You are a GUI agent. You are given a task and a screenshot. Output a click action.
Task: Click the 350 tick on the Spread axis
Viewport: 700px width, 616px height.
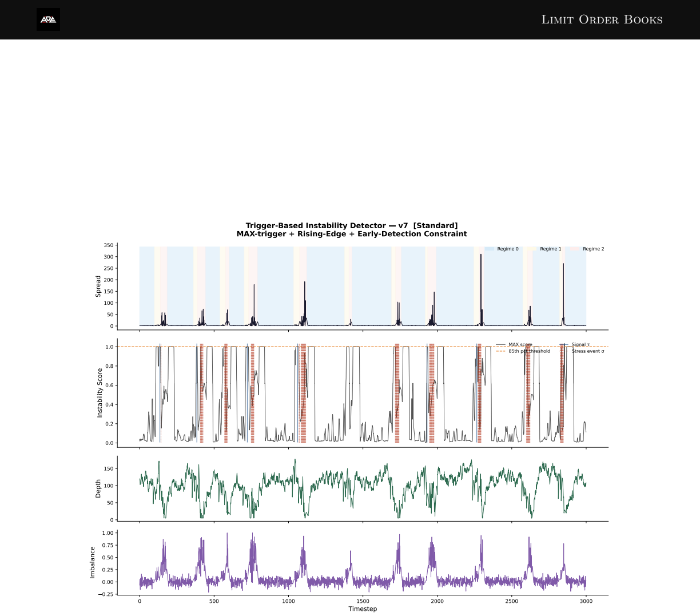click(x=109, y=245)
